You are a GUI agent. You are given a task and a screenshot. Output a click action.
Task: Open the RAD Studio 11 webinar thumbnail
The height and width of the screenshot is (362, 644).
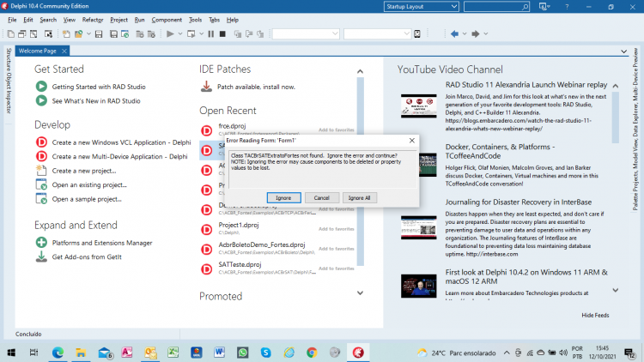click(x=418, y=106)
